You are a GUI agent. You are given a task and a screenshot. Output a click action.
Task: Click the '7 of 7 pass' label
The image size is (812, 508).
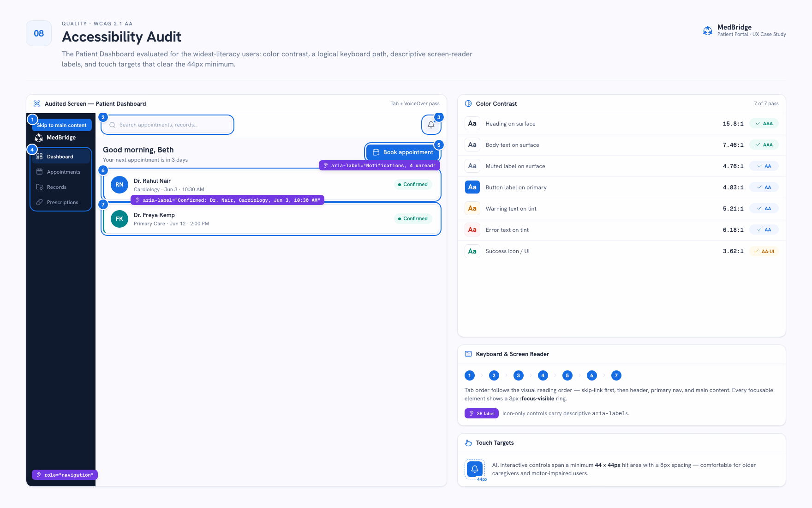pos(766,103)
